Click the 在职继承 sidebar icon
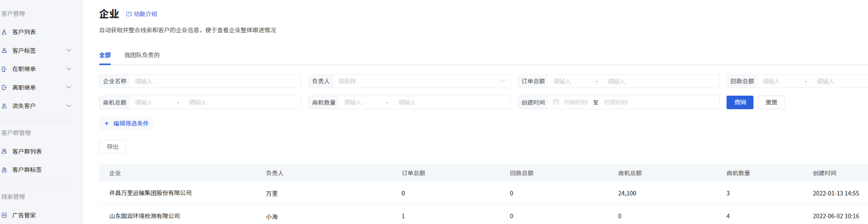 point(4,69)
